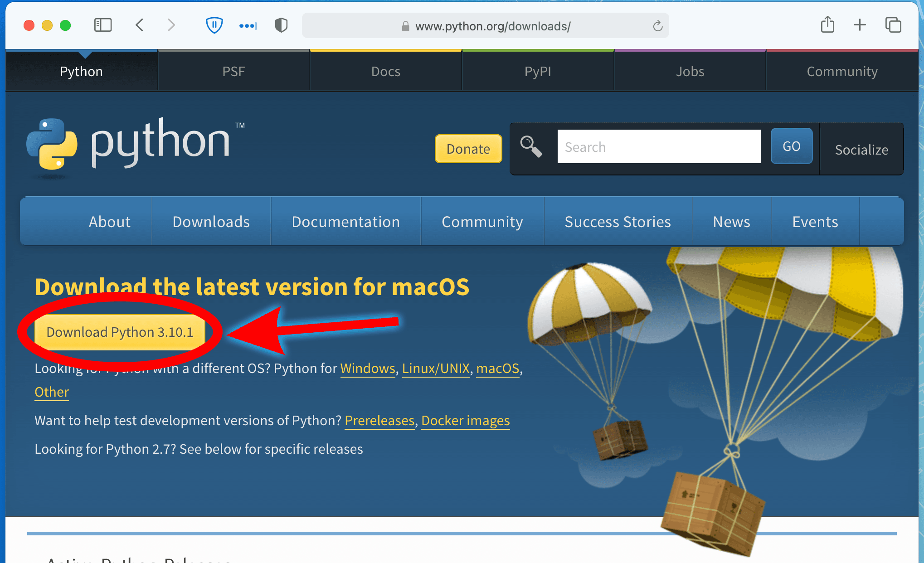Open the Success Stories menu
This screenshot has width=924, height=563.
coord(618,222)
